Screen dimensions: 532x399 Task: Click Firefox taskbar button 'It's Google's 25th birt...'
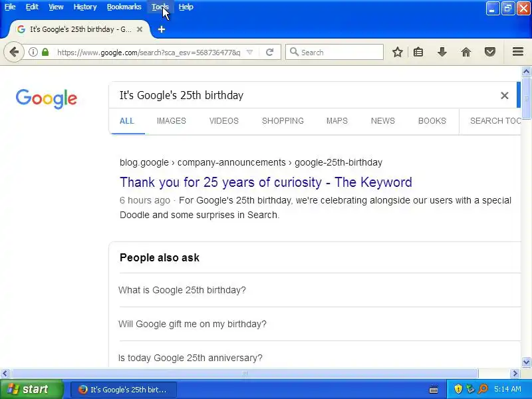point(124,390)
